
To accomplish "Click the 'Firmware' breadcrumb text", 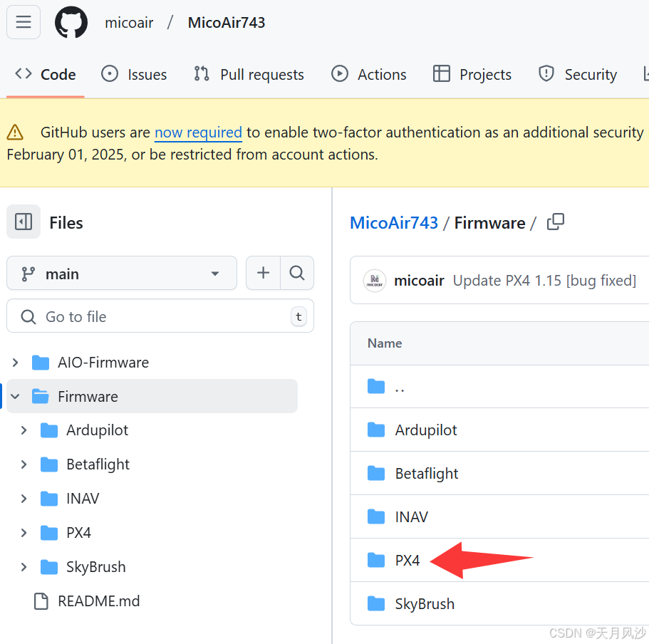I will coord(489,223).
